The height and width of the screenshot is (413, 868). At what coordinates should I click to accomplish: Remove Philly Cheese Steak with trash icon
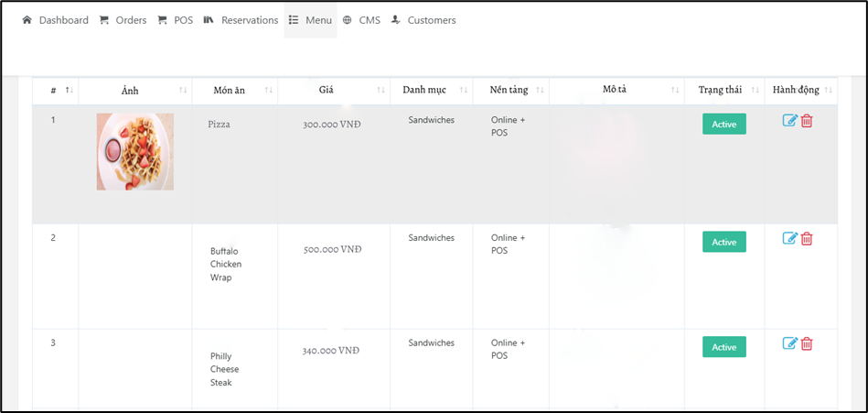(807, 343)
